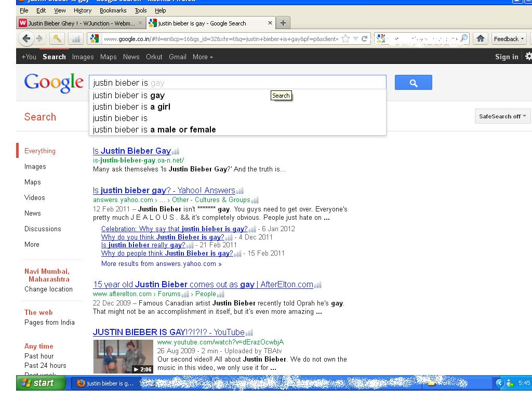
Task: Filter results by Images in left sidebar
Action: click(x=35, y=166)
